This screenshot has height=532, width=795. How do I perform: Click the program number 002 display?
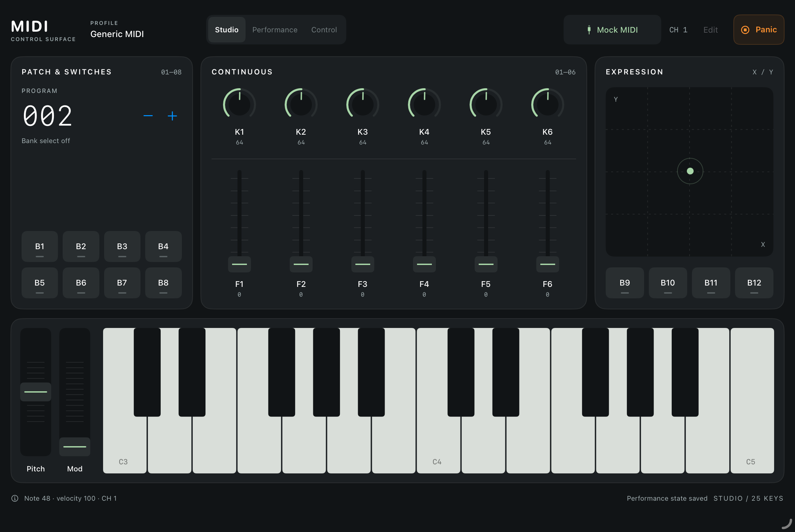point(47,116)
